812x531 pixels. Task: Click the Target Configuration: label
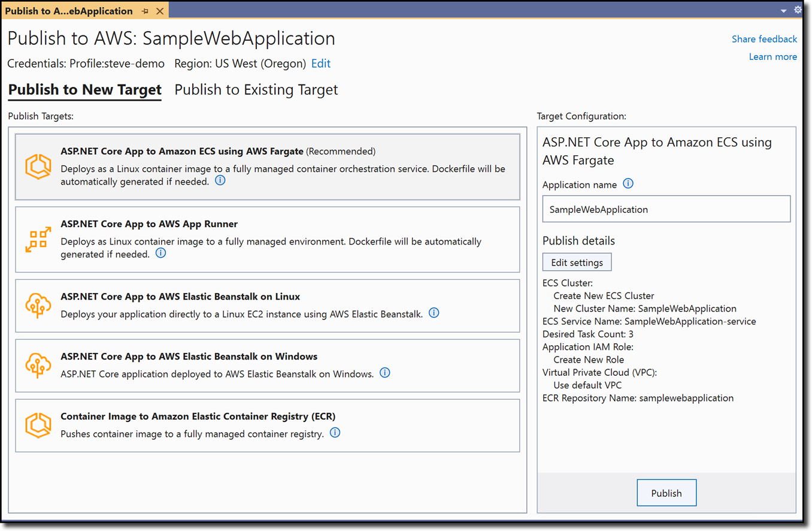point(581,116)
